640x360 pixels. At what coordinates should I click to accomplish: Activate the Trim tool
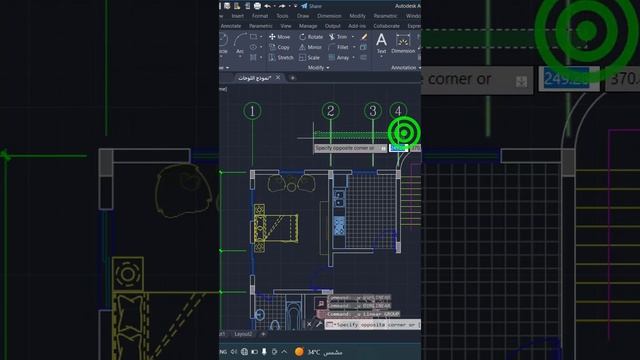(x=338, y=37)
